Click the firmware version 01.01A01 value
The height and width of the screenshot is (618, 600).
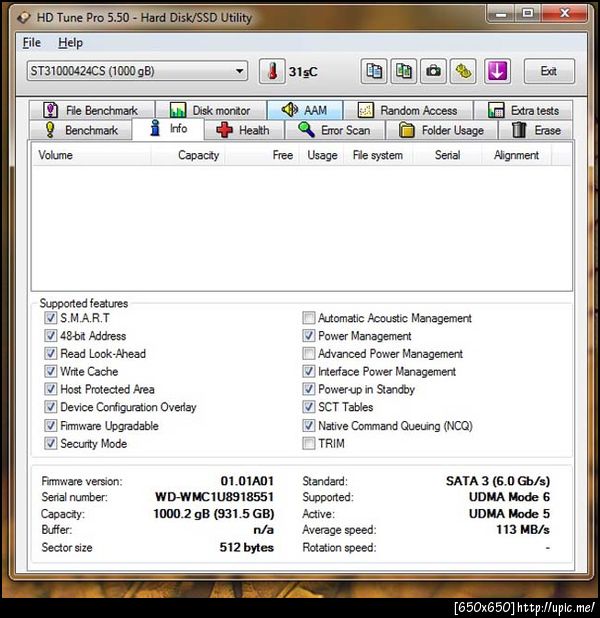pyautogui.click(x=247, y=481)
